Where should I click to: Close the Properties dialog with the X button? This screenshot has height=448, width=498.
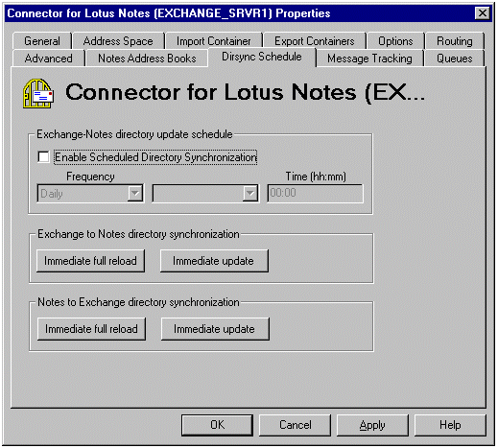pyautogui.click(x=483, y=13)
